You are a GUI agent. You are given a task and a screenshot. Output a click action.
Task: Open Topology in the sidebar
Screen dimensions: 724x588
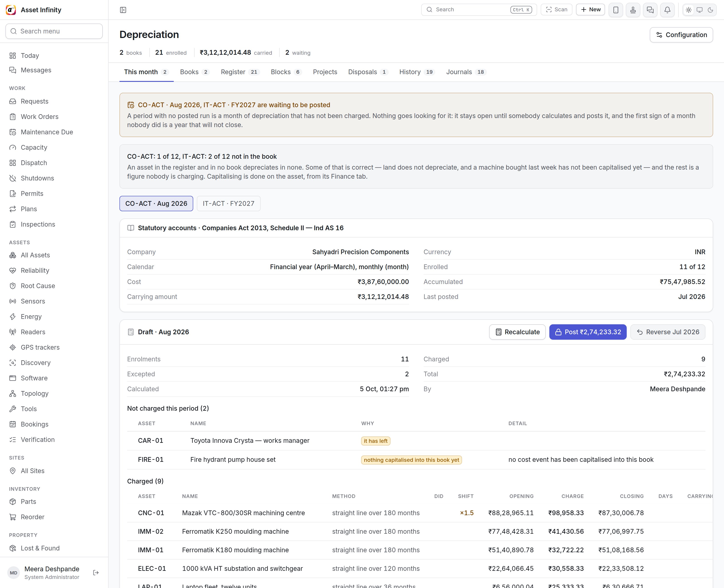click(x=54, y=393)
